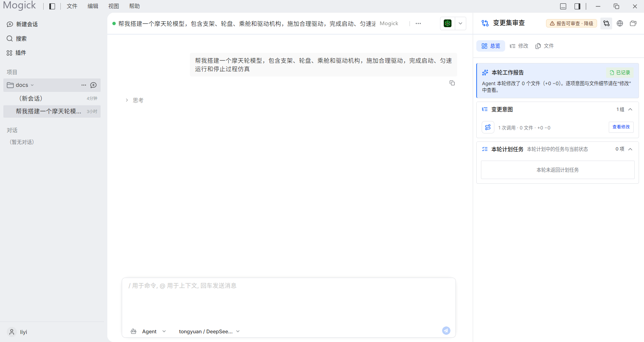Select the (新会话) conversation
Screen dimensions: 644x342
pos(52,98)
